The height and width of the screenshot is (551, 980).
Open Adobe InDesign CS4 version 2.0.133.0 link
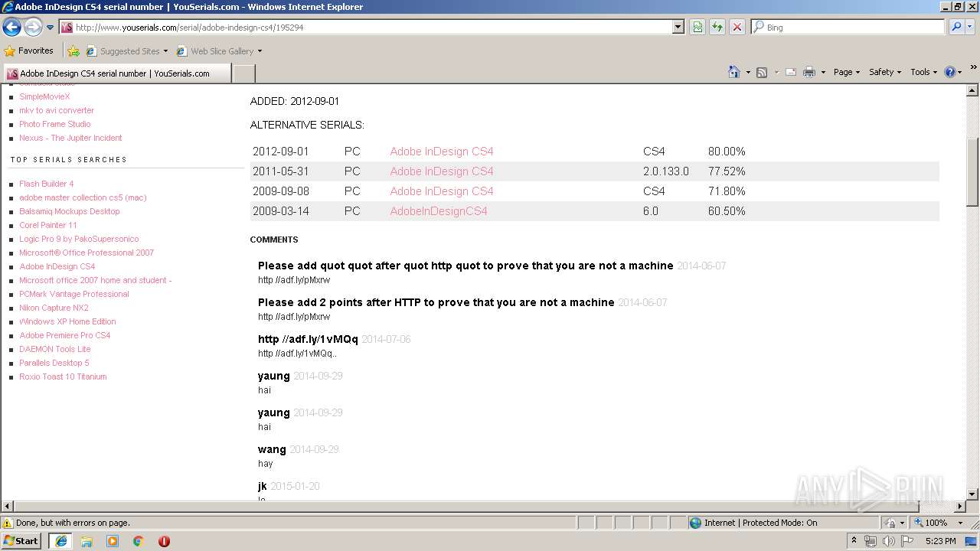442,171
